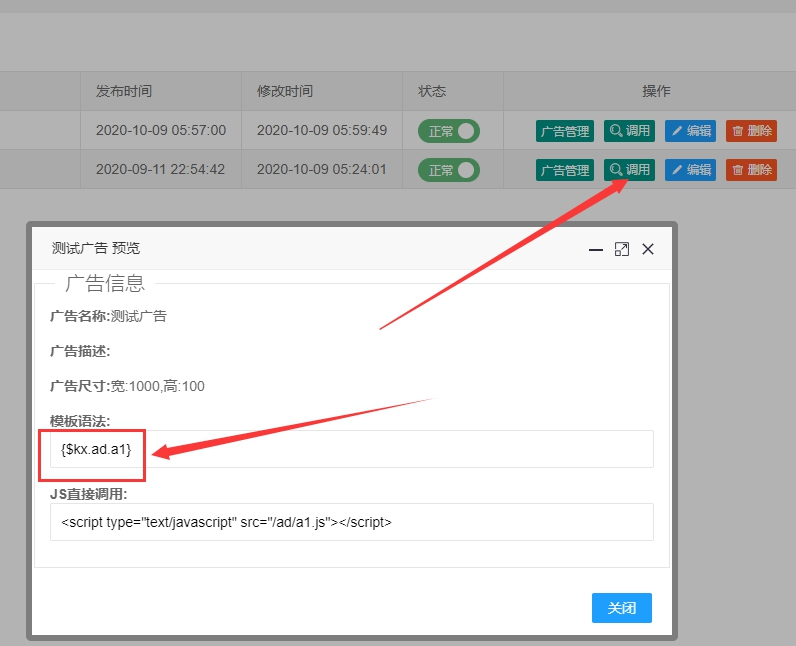Toggle 正常 status switch in 05:57:00 row
This screenshot has width=796, height=646.
click(449, 131)
